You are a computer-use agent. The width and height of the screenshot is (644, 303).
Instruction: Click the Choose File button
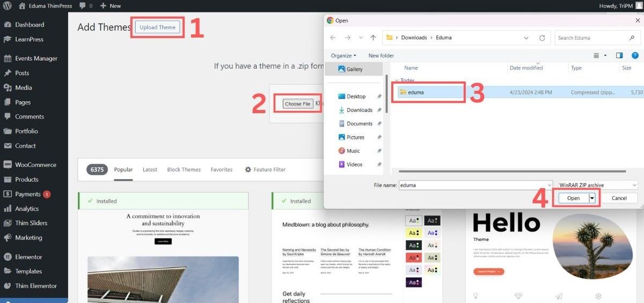pos(297,104)
